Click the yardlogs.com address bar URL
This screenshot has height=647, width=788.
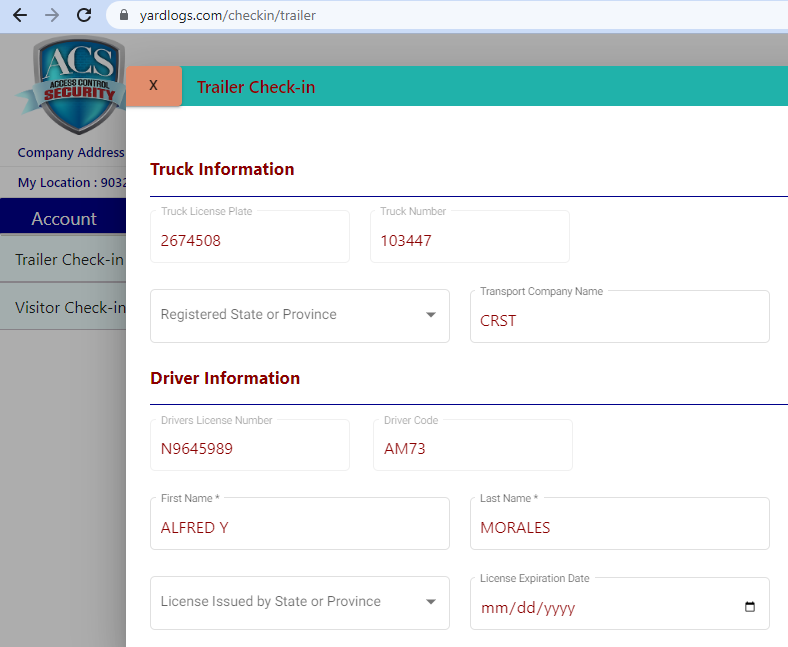(x=228, y=16)
